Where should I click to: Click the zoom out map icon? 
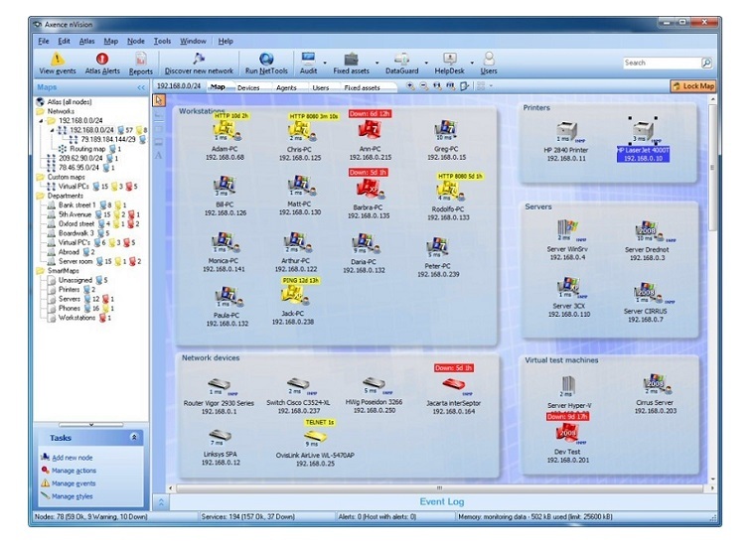pos(424,86)
